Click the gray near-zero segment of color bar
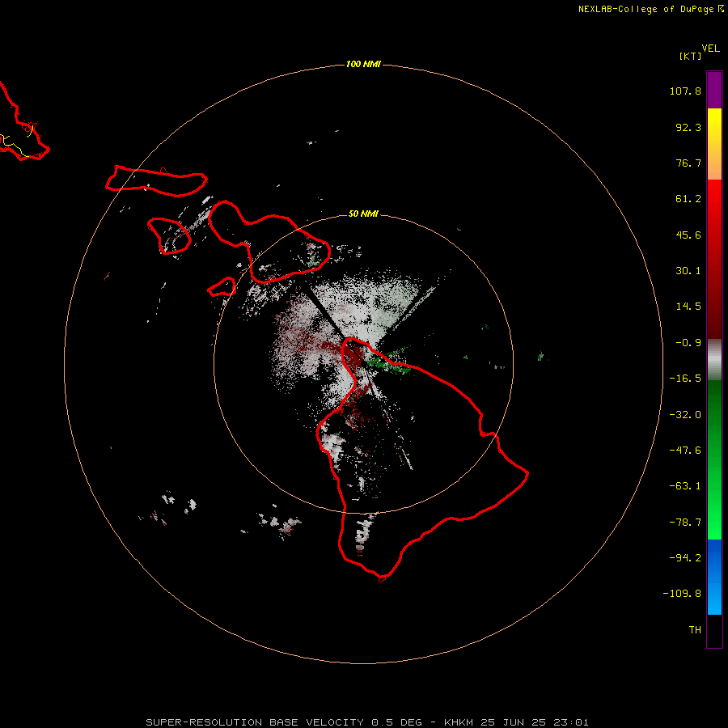728x728 pixels. coord(714,360)
